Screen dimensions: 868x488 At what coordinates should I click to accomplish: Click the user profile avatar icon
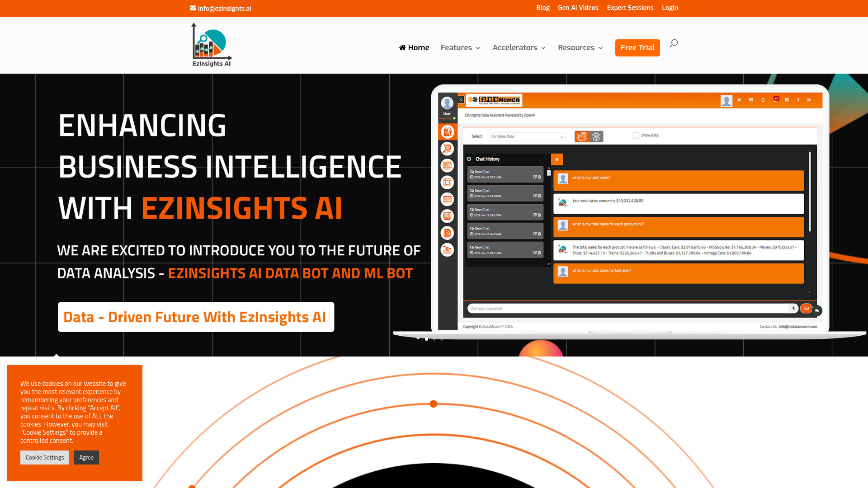726,100
